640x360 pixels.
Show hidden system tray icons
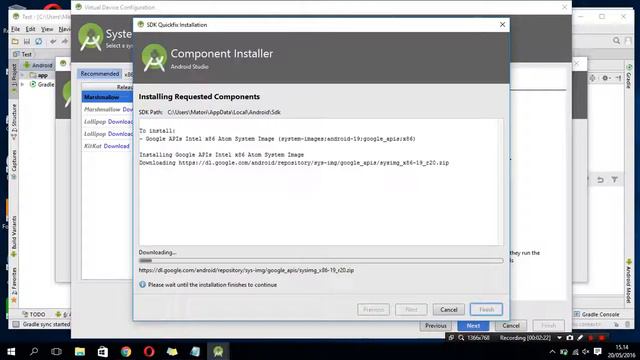552,351
